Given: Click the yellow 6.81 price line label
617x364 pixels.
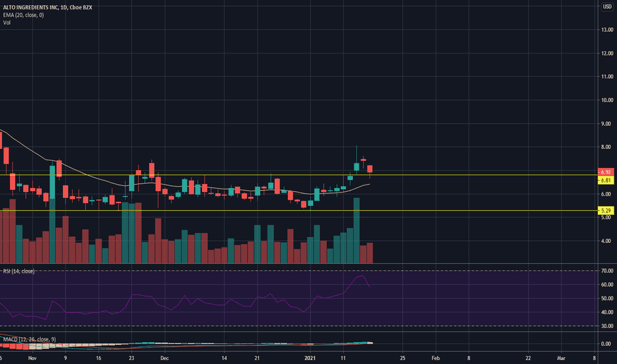Looking at the screenshot, I should click(x=606, y=180).
